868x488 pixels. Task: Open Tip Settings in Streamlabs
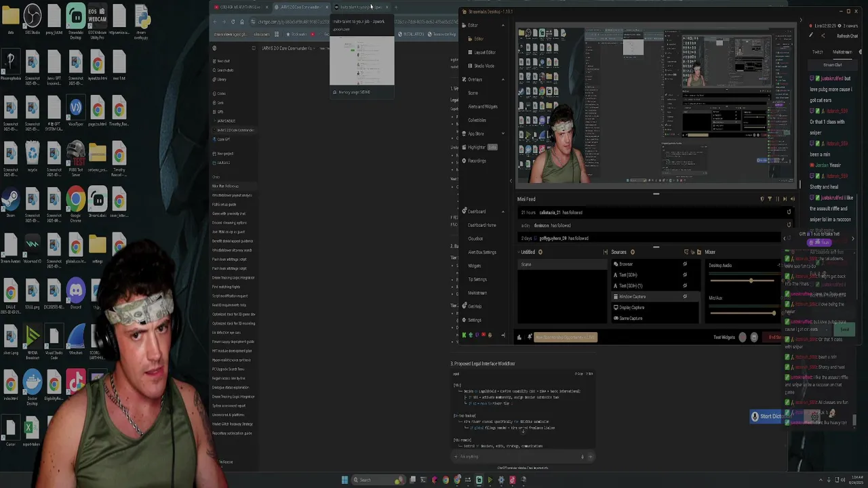(x=477, y=279)
